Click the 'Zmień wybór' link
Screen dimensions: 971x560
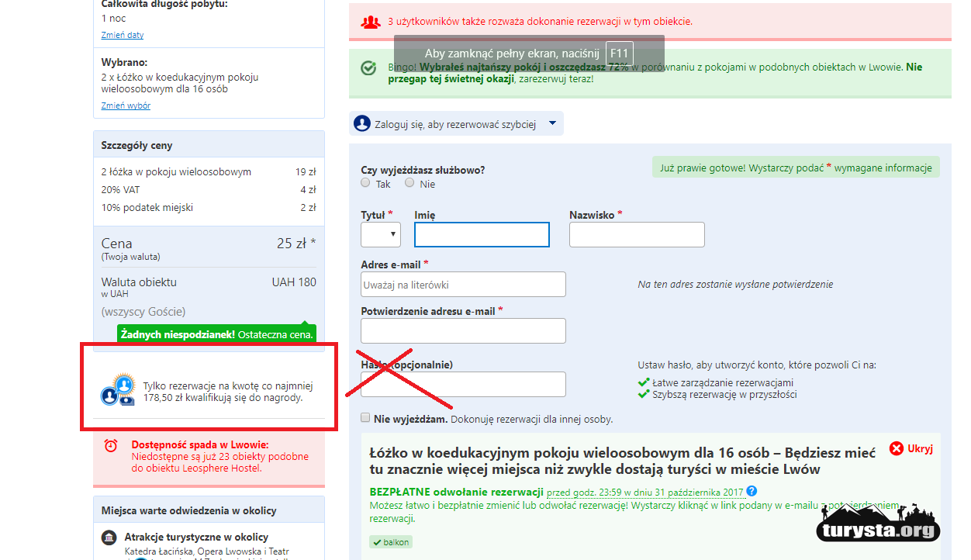[x=126, y=105]
